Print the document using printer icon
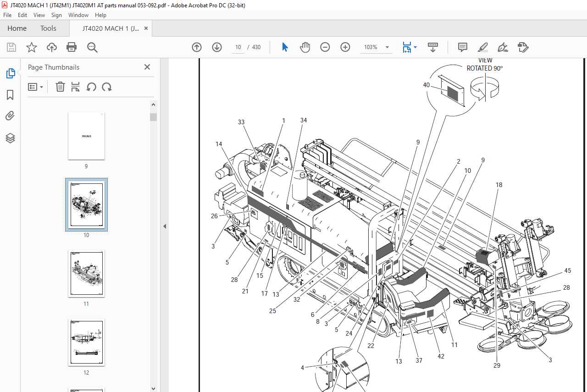Image resolution: width=587 pixels, height=392 pixels. pos(72,47)
